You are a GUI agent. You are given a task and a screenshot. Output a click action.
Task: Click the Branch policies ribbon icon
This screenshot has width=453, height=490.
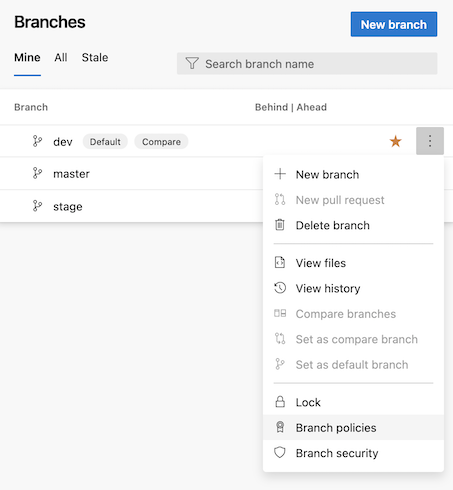[x=280, y=427]
